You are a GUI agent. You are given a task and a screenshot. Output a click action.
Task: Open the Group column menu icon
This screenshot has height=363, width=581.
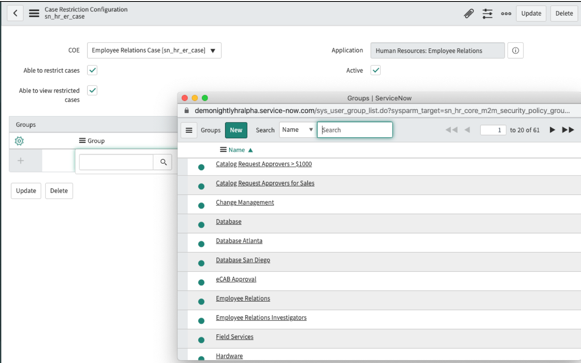82,140
